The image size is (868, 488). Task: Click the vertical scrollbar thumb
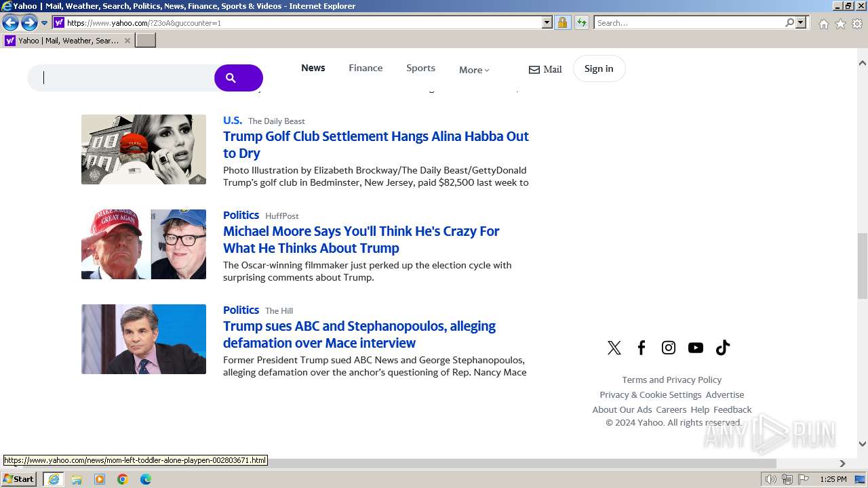pos(862,266)
